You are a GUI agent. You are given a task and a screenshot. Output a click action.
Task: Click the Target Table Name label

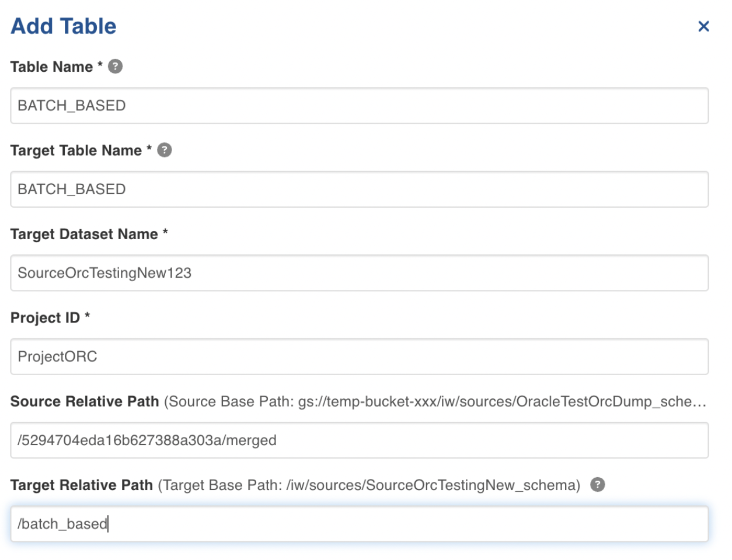tap(76, 150)
